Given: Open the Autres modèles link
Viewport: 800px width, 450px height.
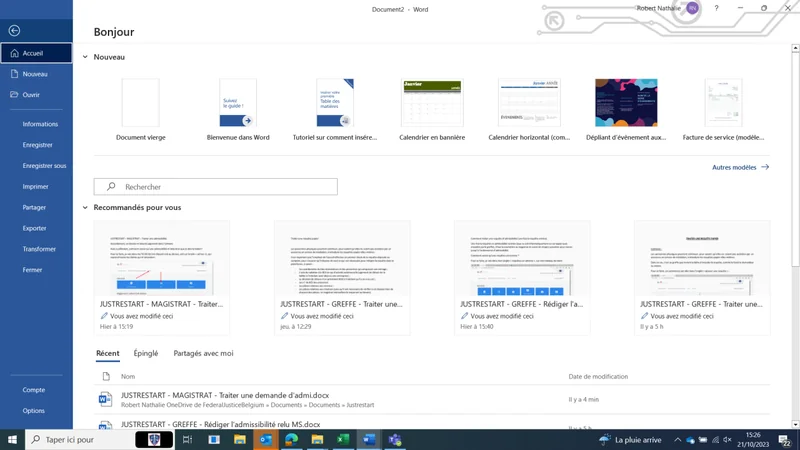Looking at the screenshot, I should (x=740, y=168).
